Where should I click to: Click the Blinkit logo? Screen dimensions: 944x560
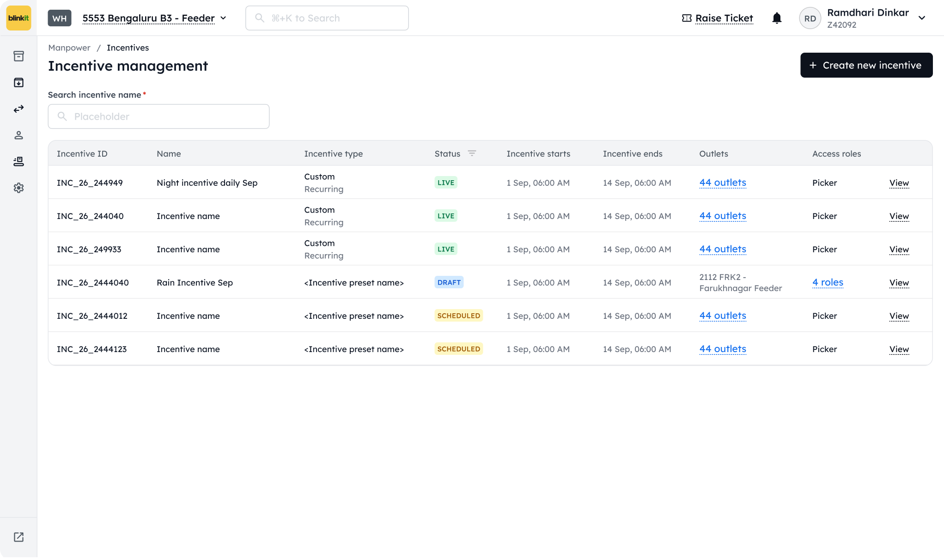pyautogui.click(x=18, y=18)
